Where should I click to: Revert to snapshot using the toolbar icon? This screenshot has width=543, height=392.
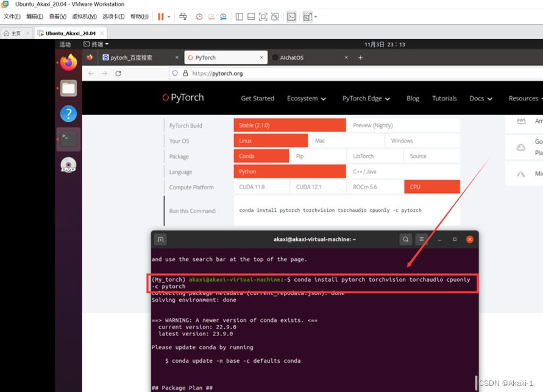pos(211,16)
